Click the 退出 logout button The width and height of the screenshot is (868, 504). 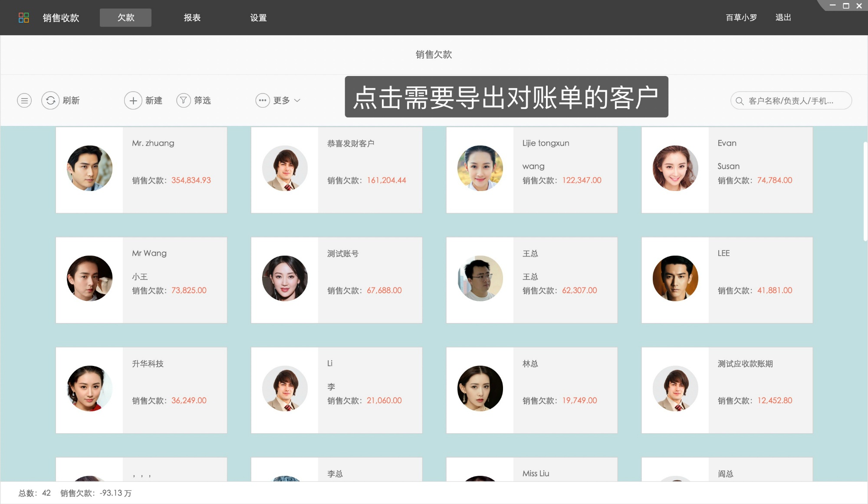pos(783,17)
